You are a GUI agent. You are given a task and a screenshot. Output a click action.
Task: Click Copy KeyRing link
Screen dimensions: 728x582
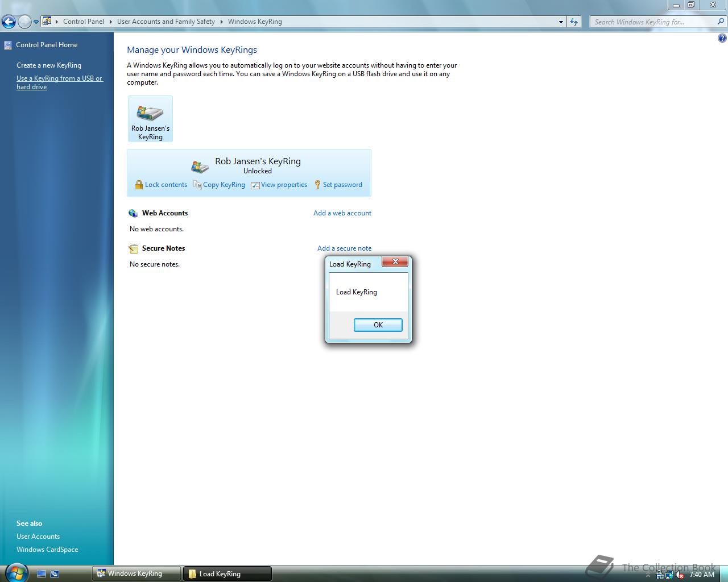point(224,185)
